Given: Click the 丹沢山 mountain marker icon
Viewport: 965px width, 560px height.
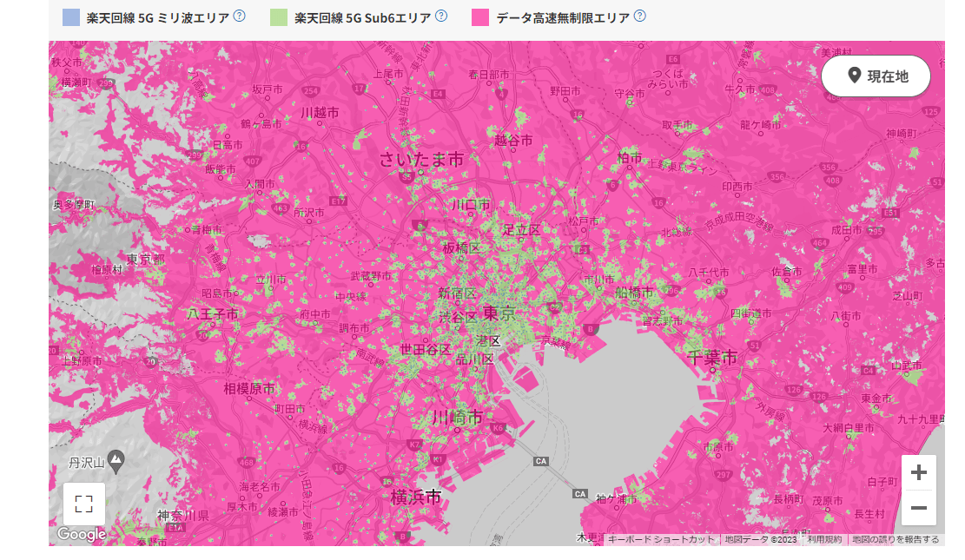Looking at the screenshot, I should point(116,458).
